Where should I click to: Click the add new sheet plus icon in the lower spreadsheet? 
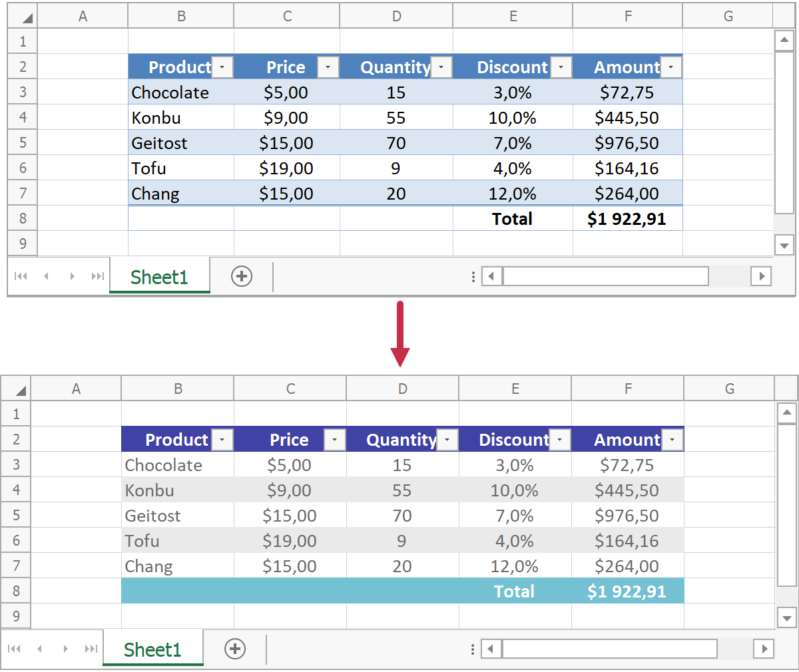235,649
